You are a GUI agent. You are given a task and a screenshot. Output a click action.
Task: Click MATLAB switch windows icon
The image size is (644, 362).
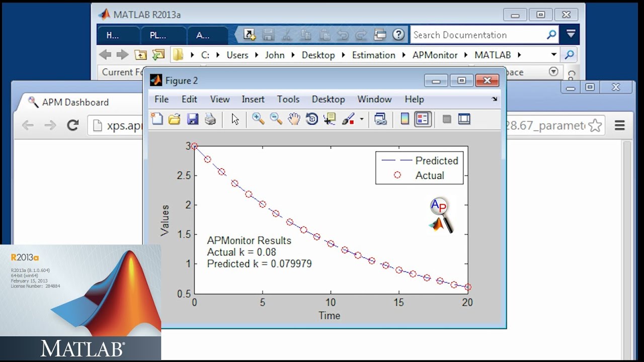pyautogui.click(x=380, y=35)
